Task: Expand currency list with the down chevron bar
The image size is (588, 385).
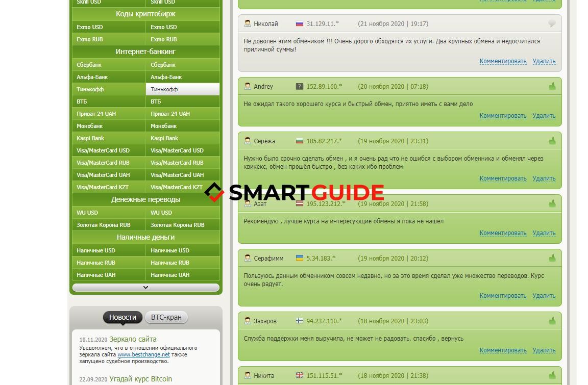Action: pos(146,287)
